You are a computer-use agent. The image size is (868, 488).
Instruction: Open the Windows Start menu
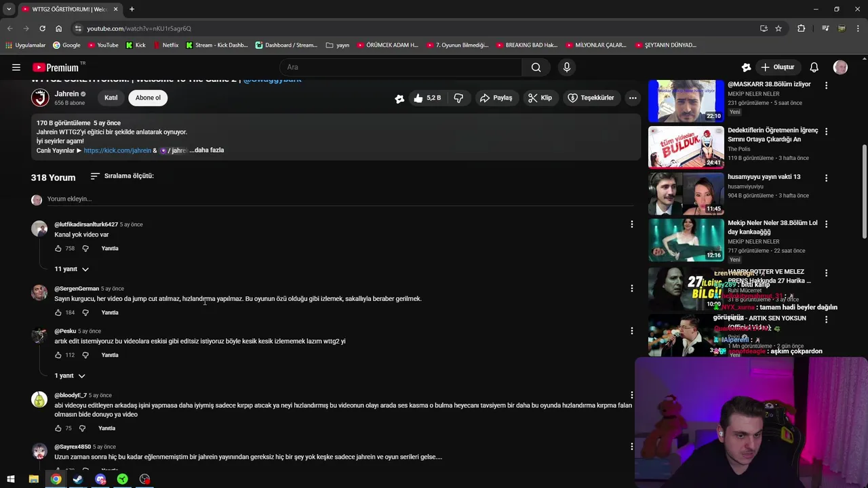click(11, 479)
